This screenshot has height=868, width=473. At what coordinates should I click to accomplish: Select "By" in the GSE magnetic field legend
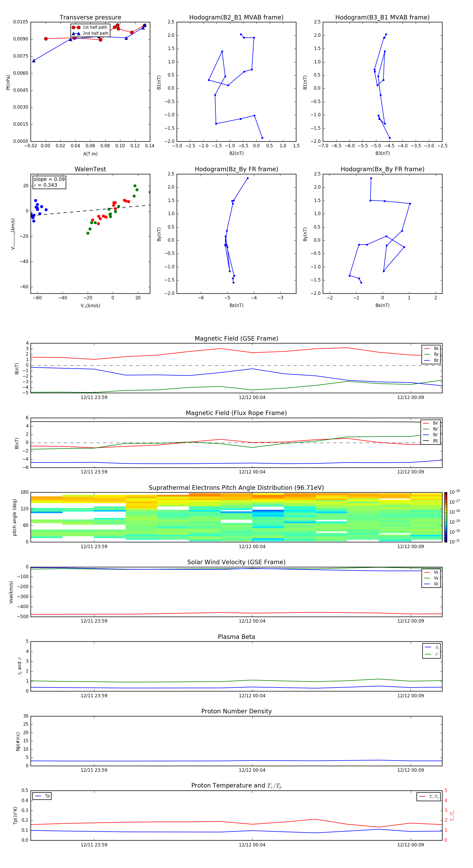point(431,355)
